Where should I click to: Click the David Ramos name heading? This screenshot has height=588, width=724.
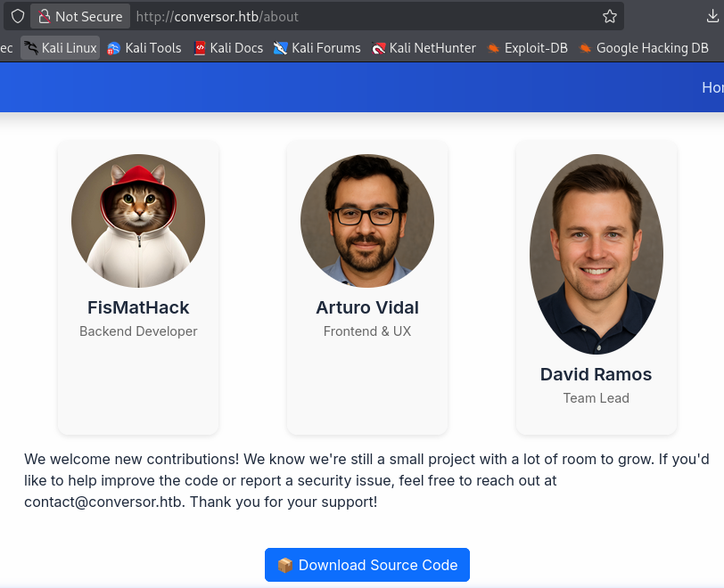[596, 375]
